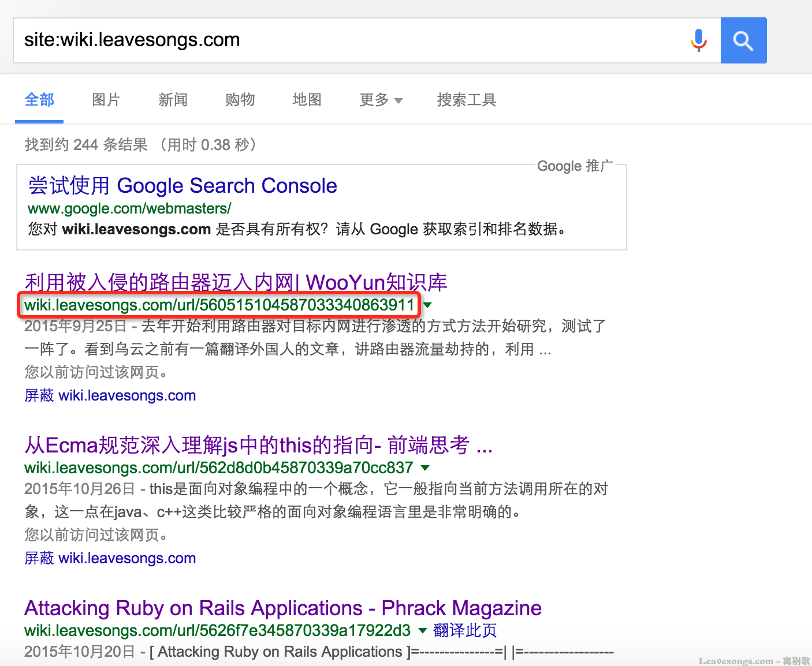This screenshot has width=812, height=666.
Task: Click 屏蔽 wiki.leavesongs.com under router result
Action: pyautogui.click(x=110, y=395)
